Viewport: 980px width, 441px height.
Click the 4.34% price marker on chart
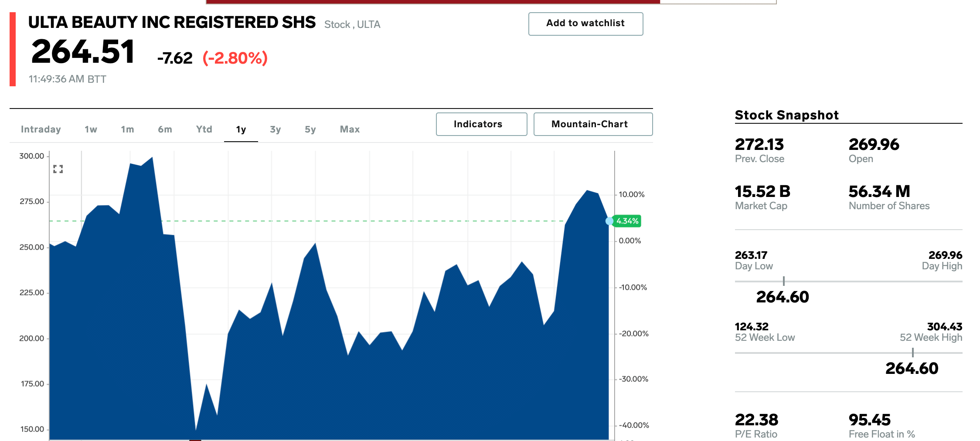pos(627,221)
